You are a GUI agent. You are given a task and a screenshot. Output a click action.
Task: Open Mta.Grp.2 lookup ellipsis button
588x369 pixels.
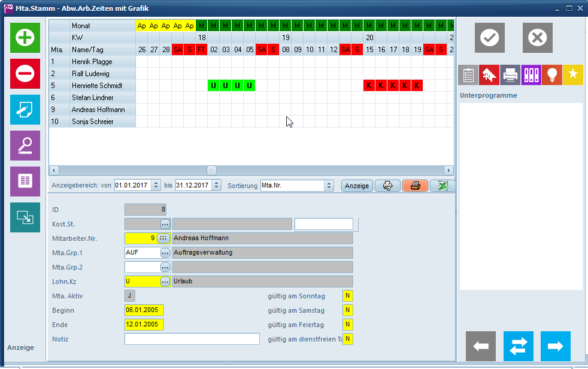[165, 267]
